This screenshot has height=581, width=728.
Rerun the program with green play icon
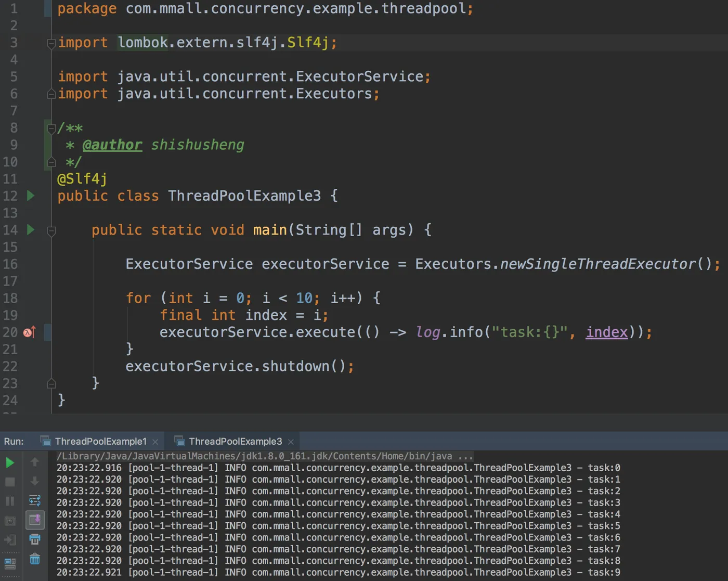pos(10,462)
